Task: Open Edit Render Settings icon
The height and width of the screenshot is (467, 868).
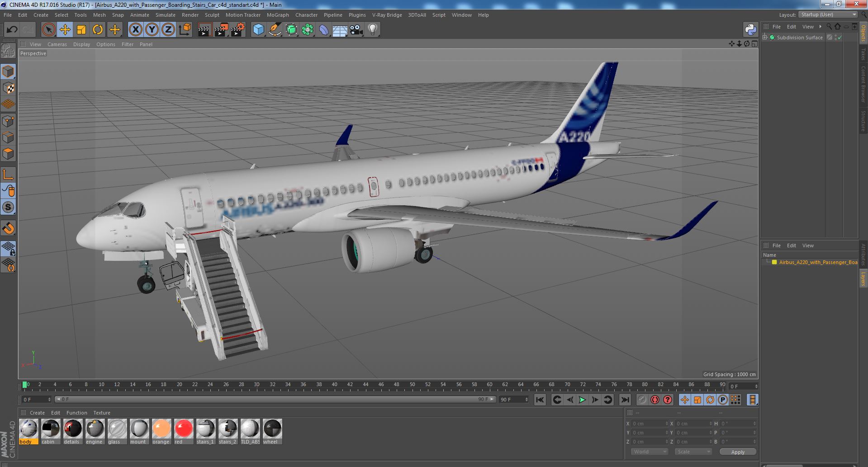Action: 237,30
